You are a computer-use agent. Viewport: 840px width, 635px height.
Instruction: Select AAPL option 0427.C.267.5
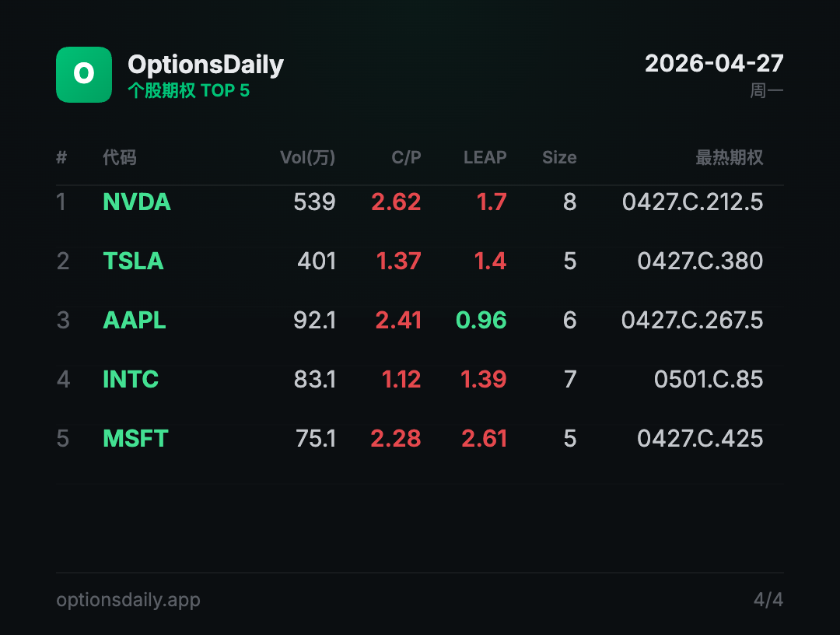[x=692, y=321]
